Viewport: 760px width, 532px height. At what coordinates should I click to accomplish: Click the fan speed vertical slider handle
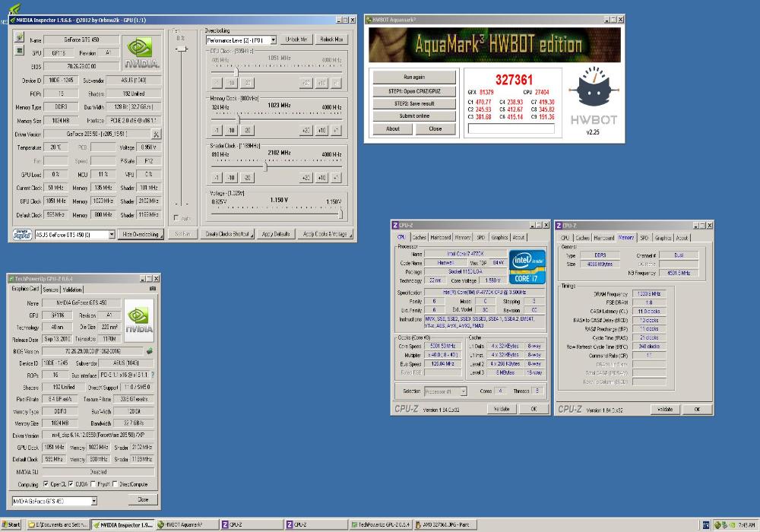[182, 49]
